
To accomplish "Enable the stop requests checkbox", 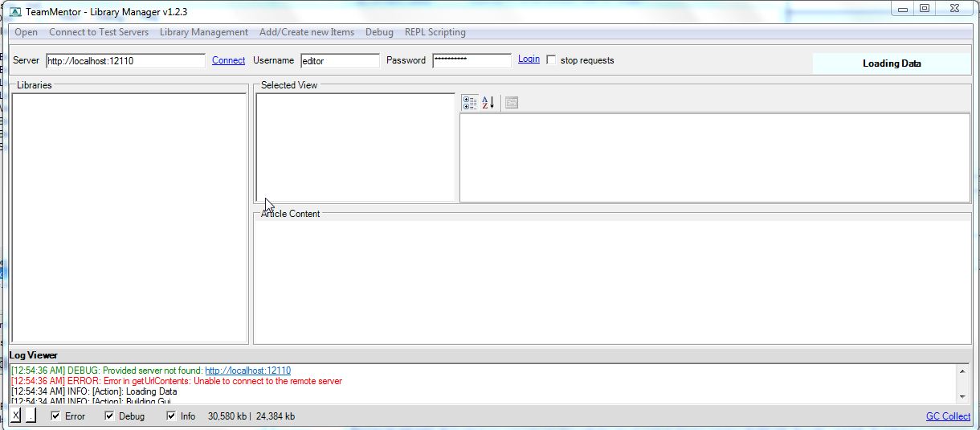I will point(551,59).
